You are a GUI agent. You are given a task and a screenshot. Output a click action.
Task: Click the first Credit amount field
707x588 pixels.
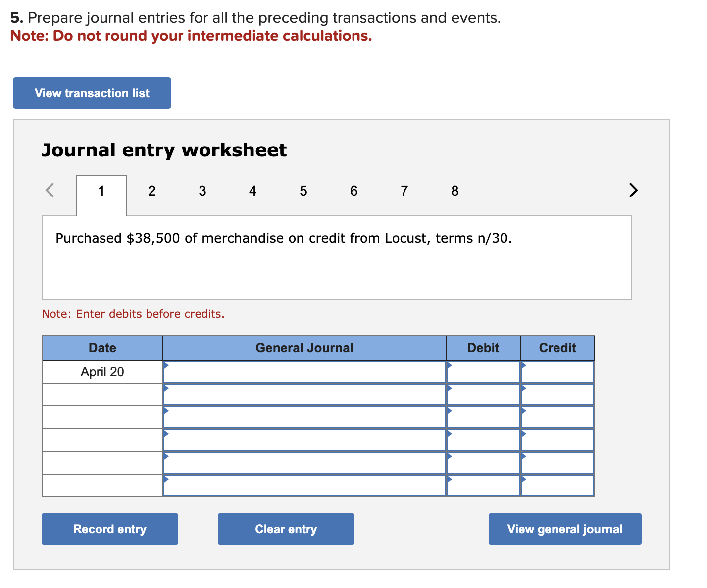pyautogui.click(x=557, y=372)
